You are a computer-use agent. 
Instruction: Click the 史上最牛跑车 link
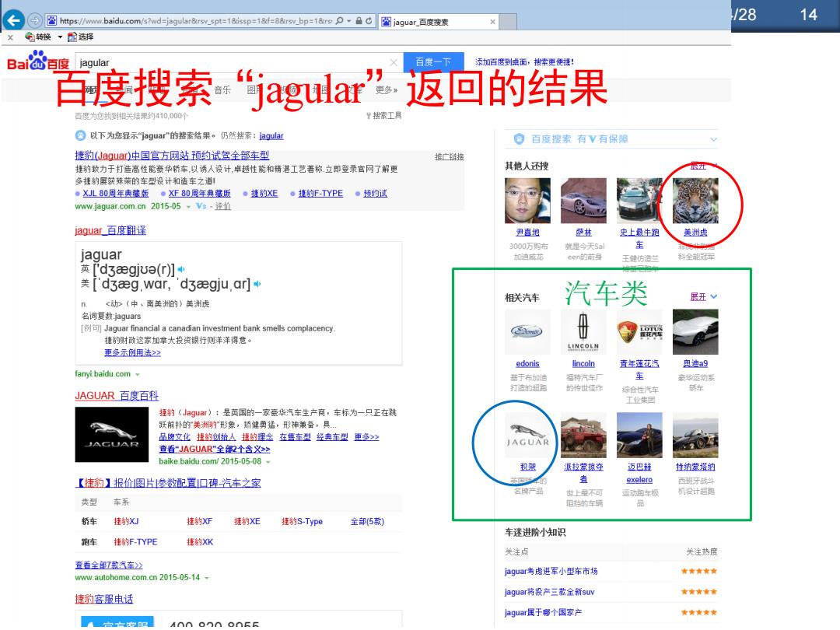point(639,239)
